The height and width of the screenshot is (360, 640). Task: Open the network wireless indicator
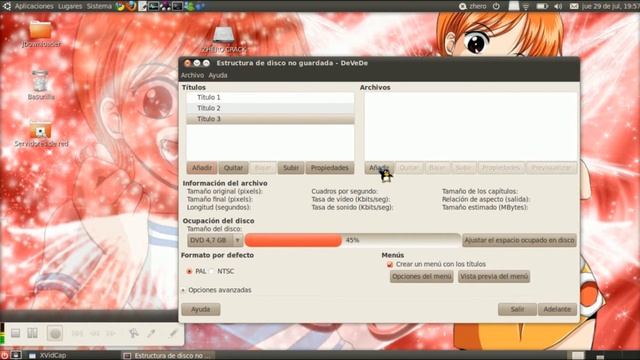(x=526, y=7)
